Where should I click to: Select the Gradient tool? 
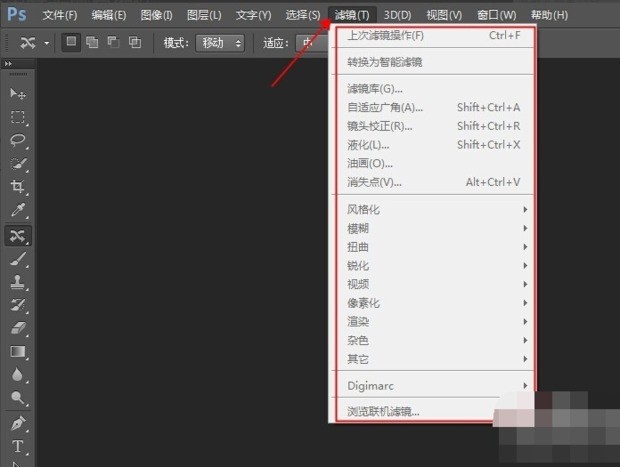pyautogui.click(x=17, y=351)
